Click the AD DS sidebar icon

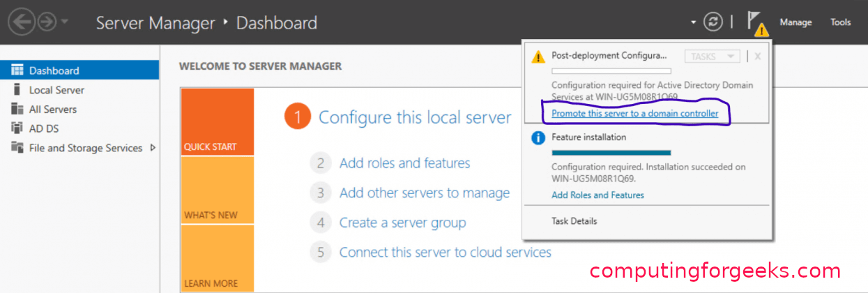pyautogui.click(x=17, y=128)
